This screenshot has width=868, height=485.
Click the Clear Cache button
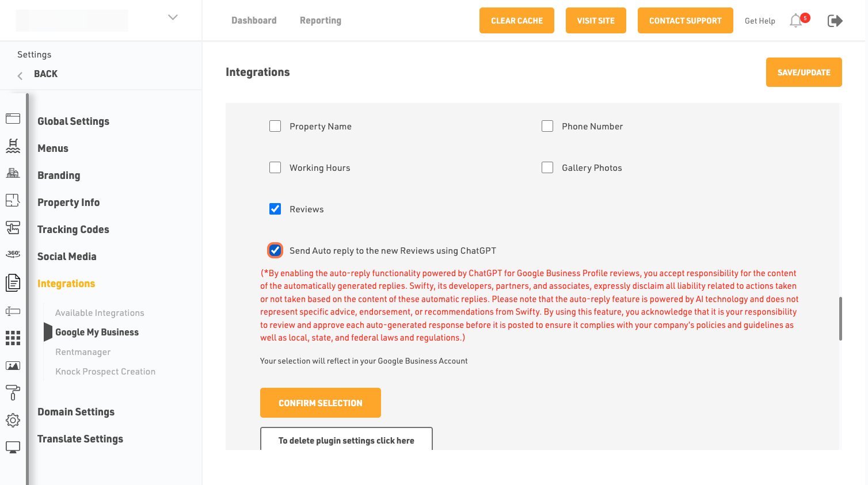(517, 21)
